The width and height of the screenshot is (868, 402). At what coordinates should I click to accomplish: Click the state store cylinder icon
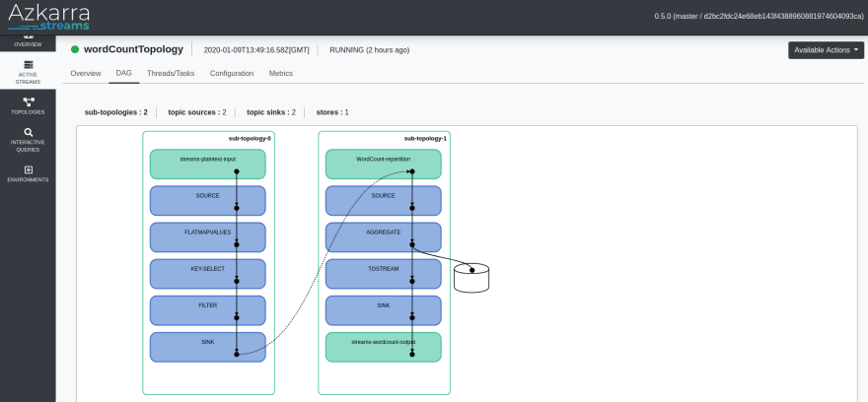tap(471, 278)
